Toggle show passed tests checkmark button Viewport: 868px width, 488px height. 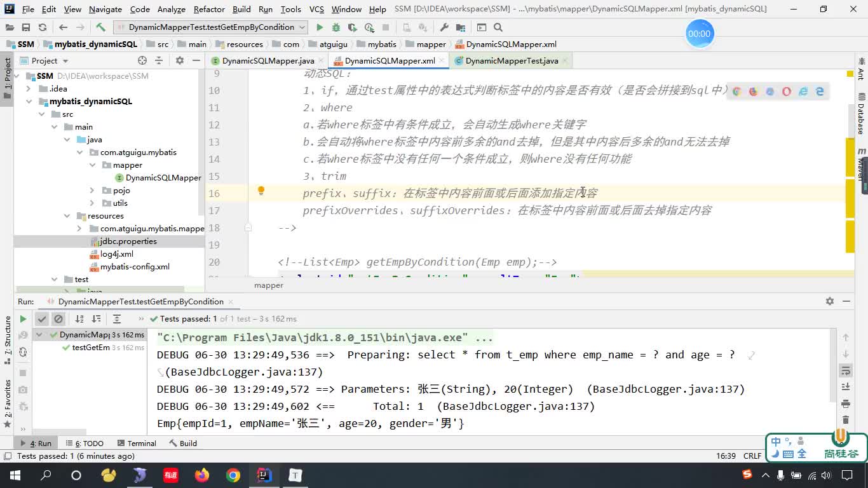point(42,319)
